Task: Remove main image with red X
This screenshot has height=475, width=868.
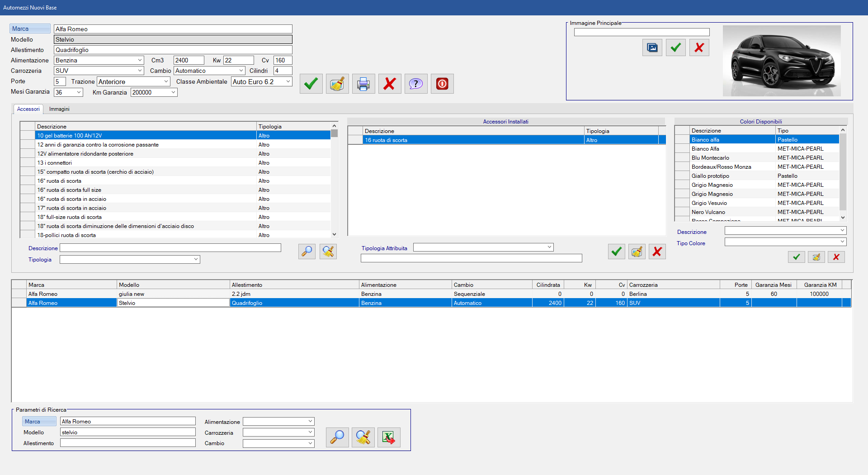Action: pyautogui.click(x=699, y=47)
